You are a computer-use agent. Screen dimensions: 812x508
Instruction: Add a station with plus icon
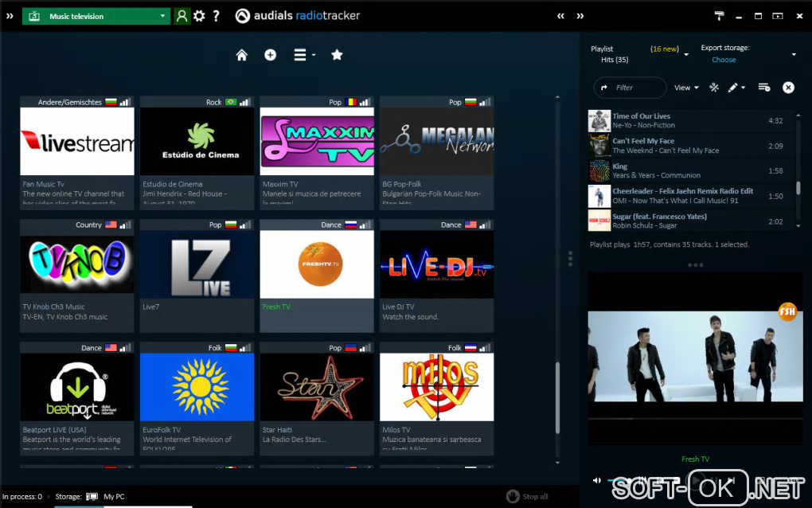pos(271,55)
